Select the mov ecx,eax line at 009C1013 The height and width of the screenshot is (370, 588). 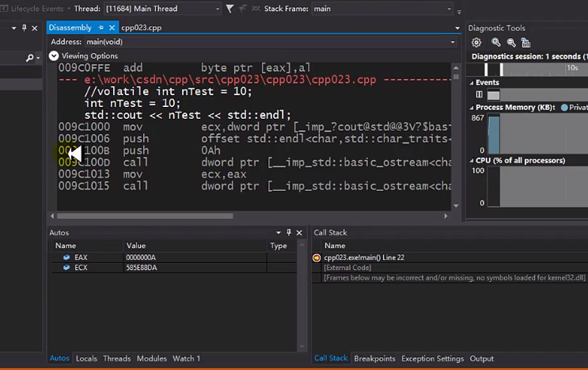(x=254, y=174)
